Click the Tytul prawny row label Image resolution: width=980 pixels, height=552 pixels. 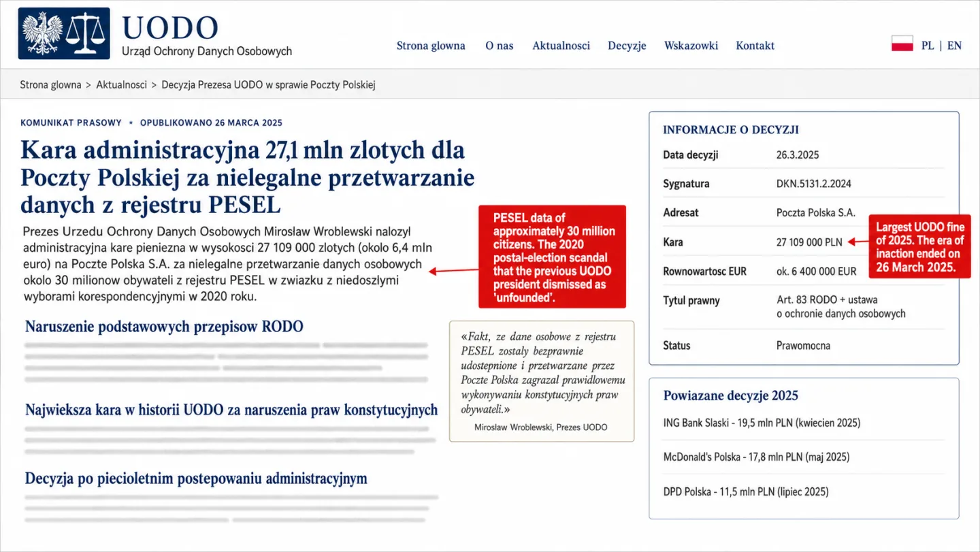tap(691, 301)
